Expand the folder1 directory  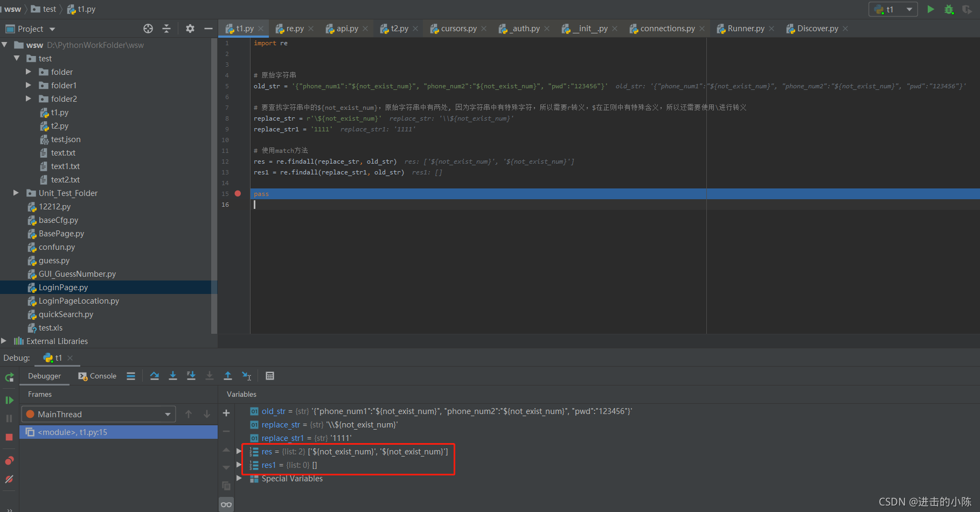[29, 85]
